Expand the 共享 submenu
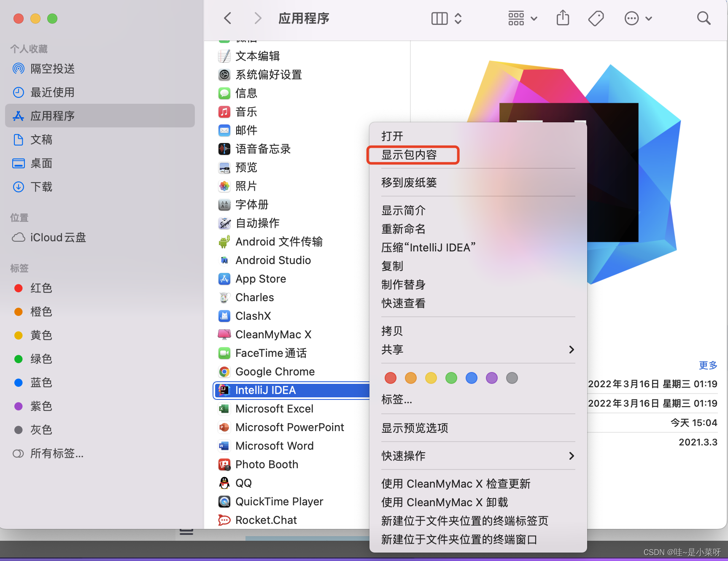The width and height of the screenshot is (728, 561). [478, 350]
